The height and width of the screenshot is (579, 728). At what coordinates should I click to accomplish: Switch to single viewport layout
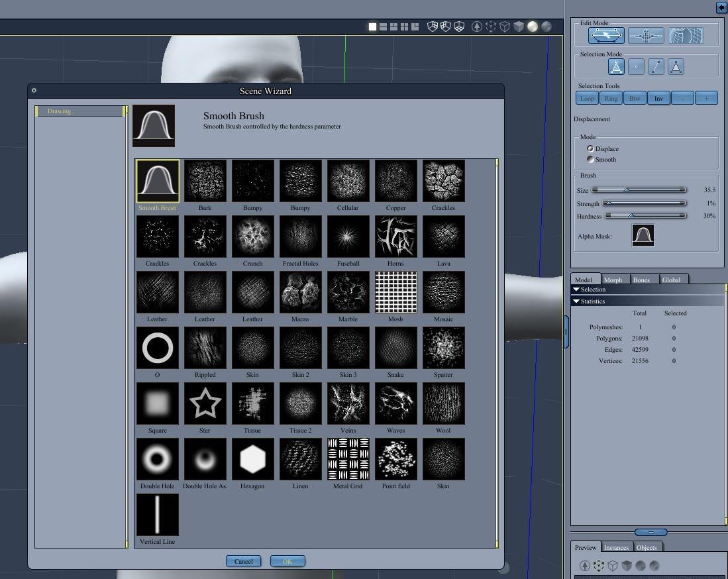[x=372, y=27]
